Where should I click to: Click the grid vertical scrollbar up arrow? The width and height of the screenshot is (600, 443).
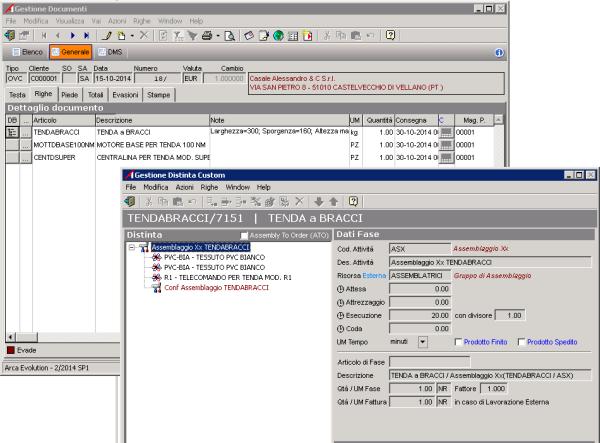(498, 120)
